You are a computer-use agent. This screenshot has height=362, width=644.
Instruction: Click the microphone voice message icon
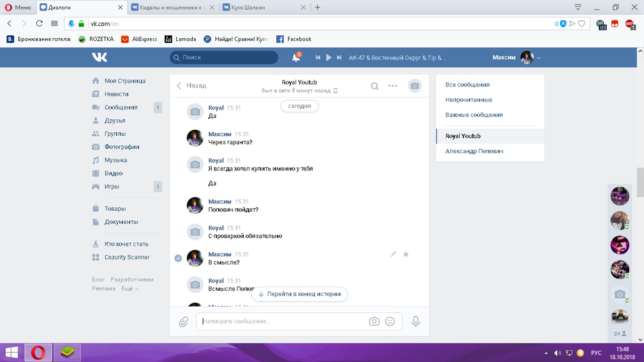416,321
